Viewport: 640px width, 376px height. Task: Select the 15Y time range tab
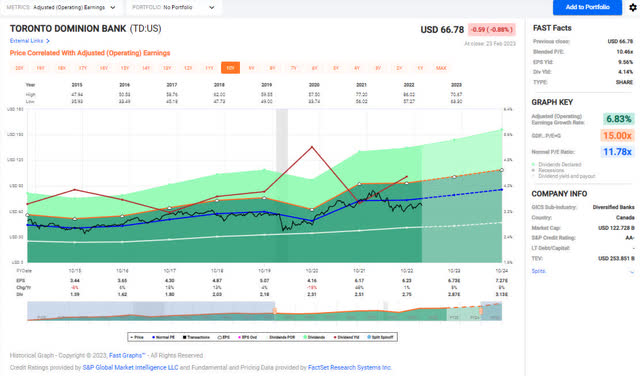coord(125,68)
